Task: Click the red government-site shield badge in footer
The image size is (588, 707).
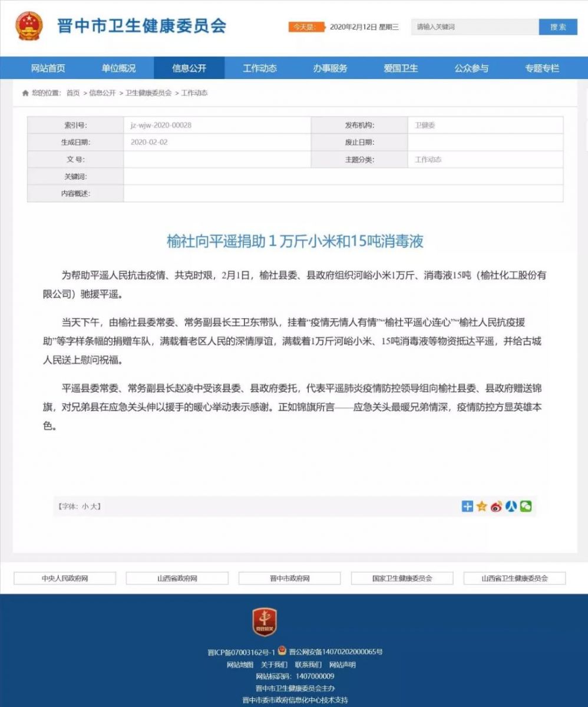Action: [x=265, y=622]
